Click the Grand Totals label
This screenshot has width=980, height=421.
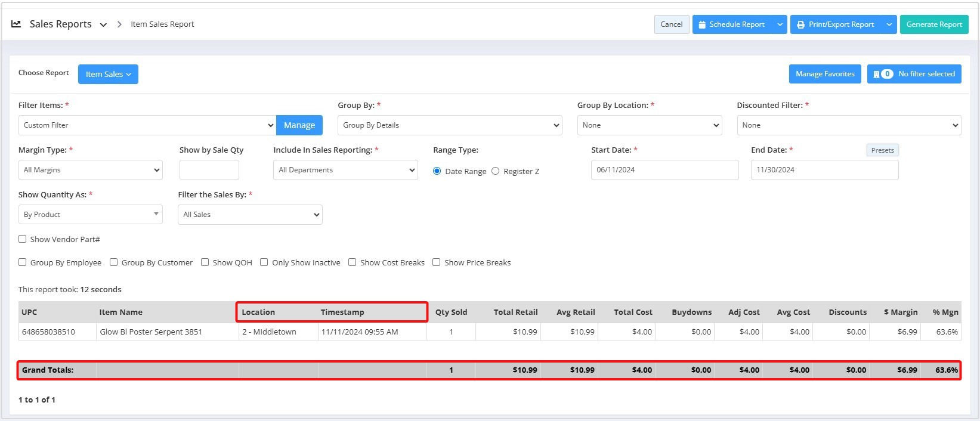click(48, 370)
